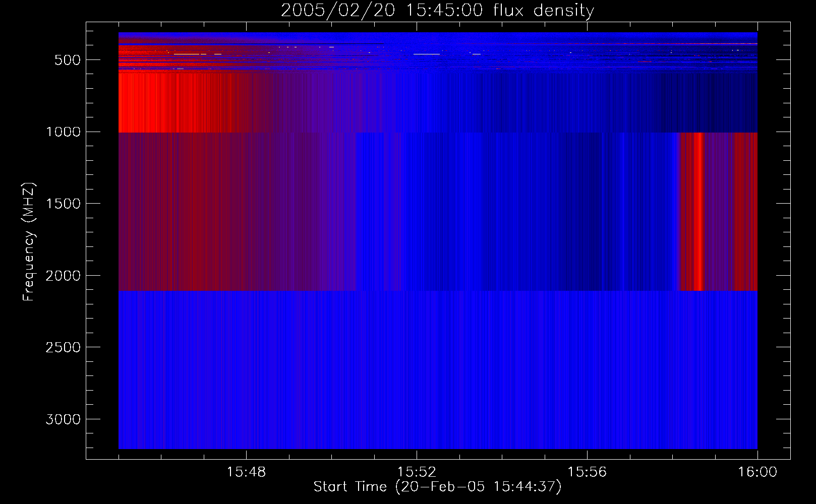Click the bright red burst near 15:58:30
This screenshot has width=816, height=504.
coord(698,212)
